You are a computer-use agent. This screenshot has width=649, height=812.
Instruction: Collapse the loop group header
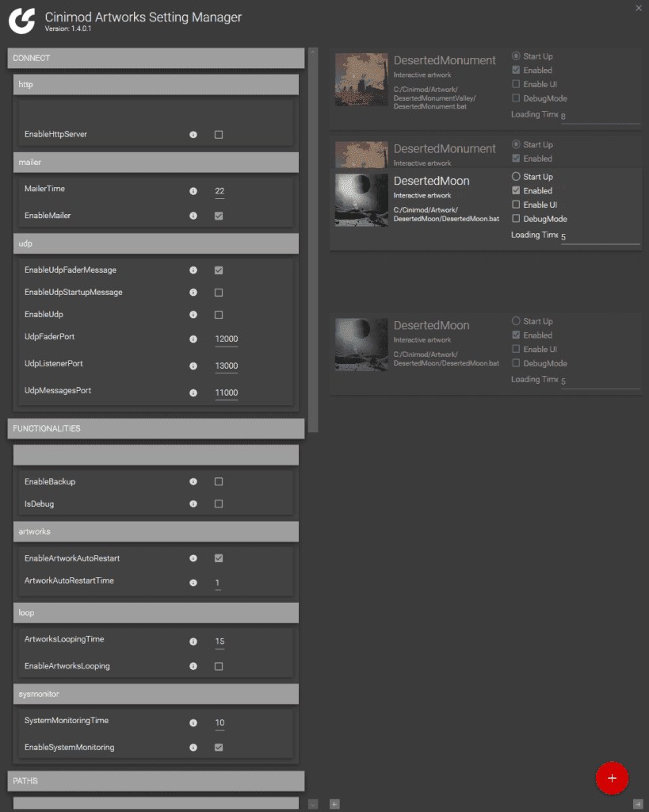[x=156, y=613]
